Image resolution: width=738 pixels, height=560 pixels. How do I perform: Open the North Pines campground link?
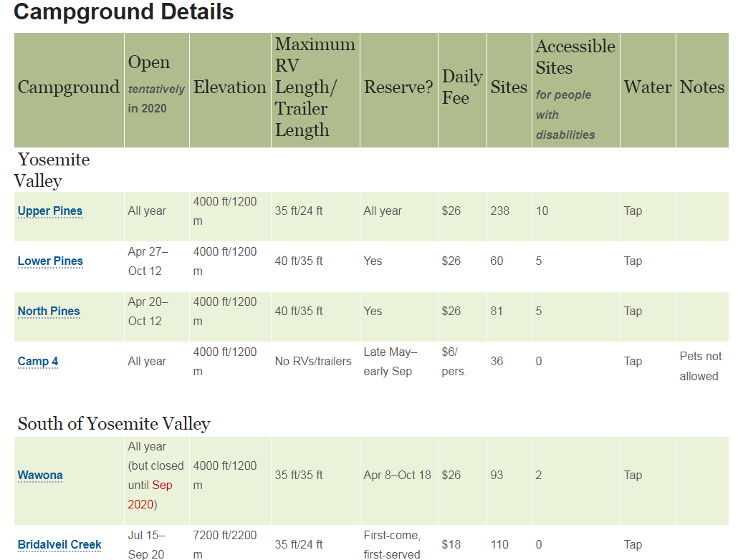(49, 311)
